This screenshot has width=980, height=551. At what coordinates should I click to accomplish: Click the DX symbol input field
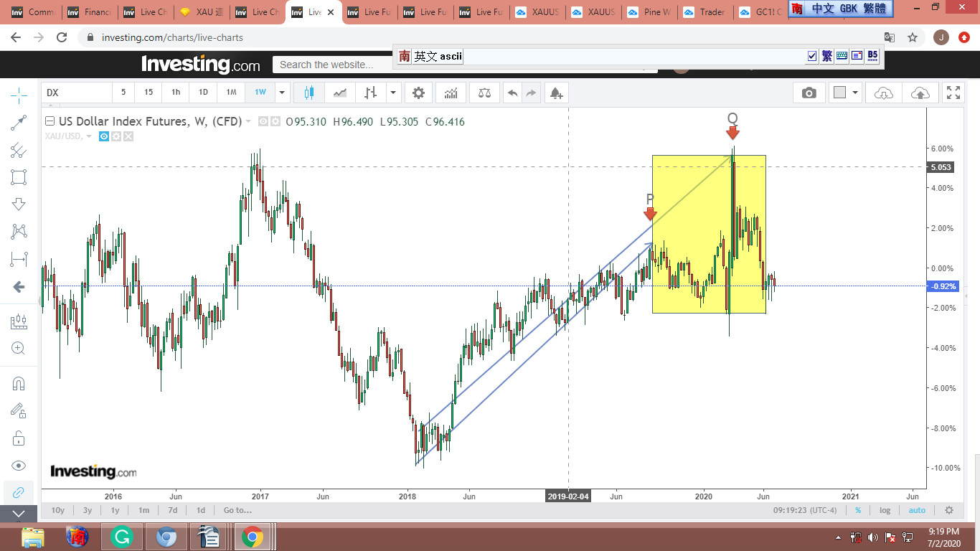point(76,93)
